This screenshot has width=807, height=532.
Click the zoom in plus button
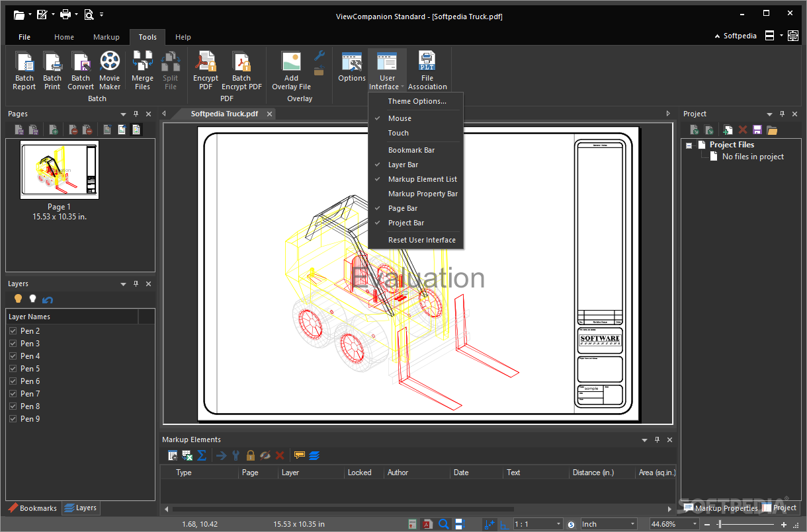784,524
